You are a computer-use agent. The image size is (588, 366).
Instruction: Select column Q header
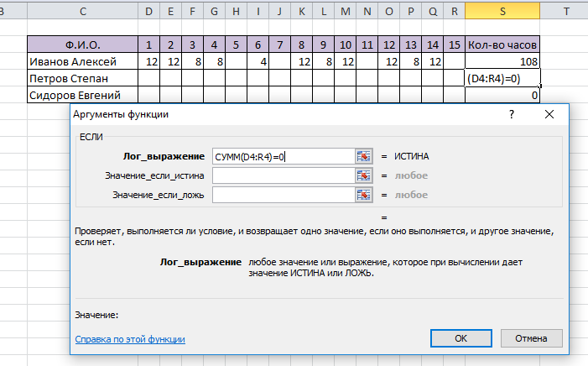click(x=432, y=11)
